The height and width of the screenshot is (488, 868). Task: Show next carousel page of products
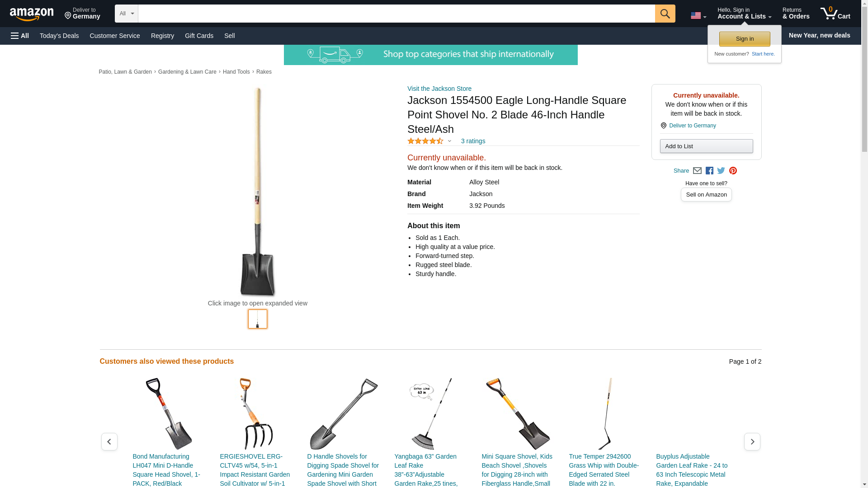point(752,441)
